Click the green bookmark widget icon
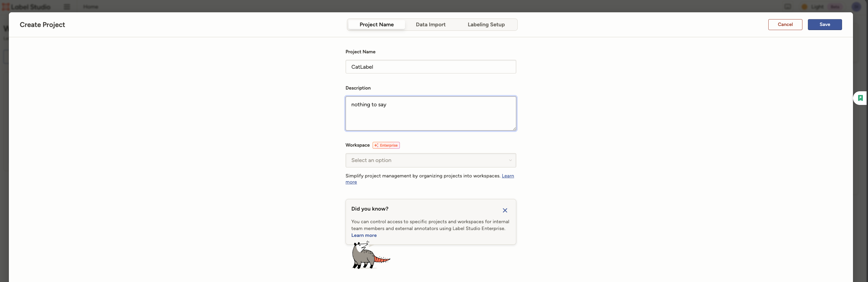 860,98
